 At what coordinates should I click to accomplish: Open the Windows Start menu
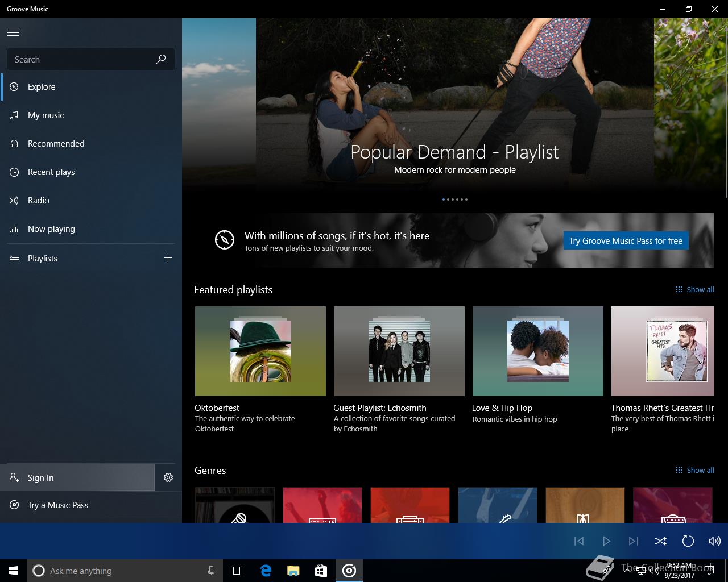[14, 571]
